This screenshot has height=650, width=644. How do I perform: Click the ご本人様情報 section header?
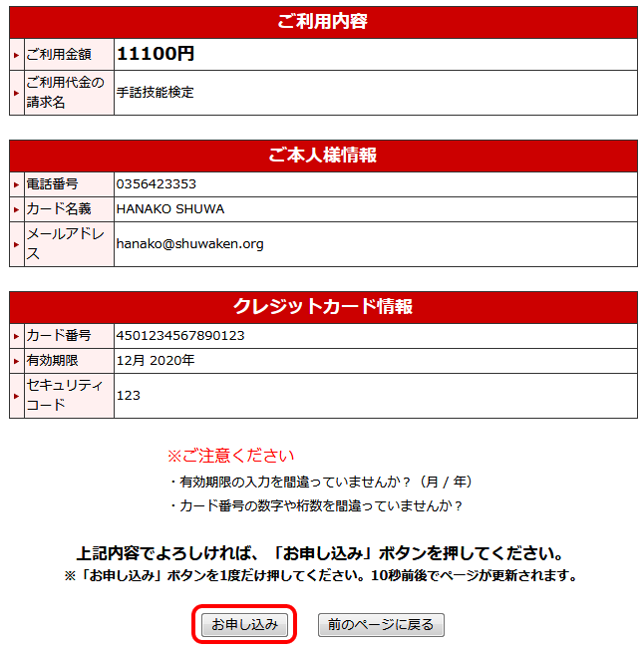tap(323, 156)
